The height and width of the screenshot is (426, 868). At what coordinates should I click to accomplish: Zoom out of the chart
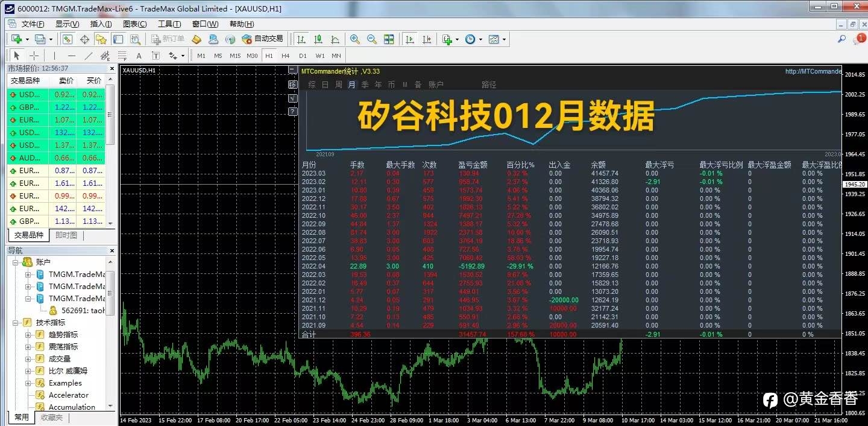(x=372, y=39)
